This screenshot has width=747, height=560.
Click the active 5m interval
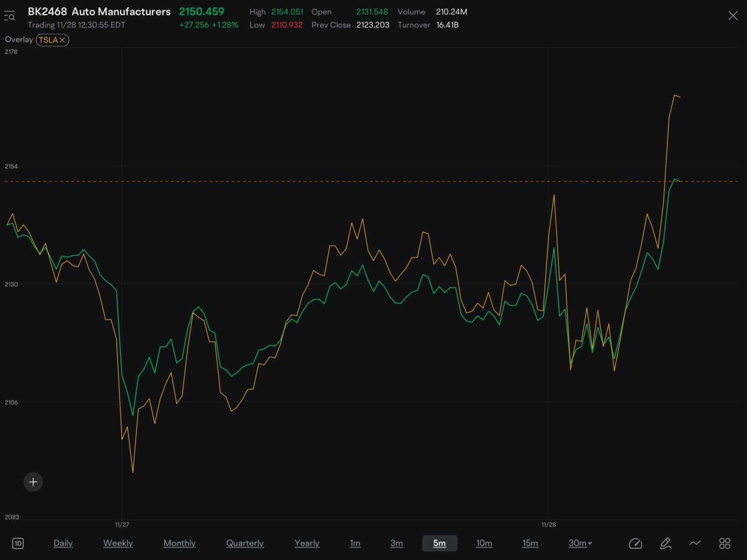tap(439, 543)
